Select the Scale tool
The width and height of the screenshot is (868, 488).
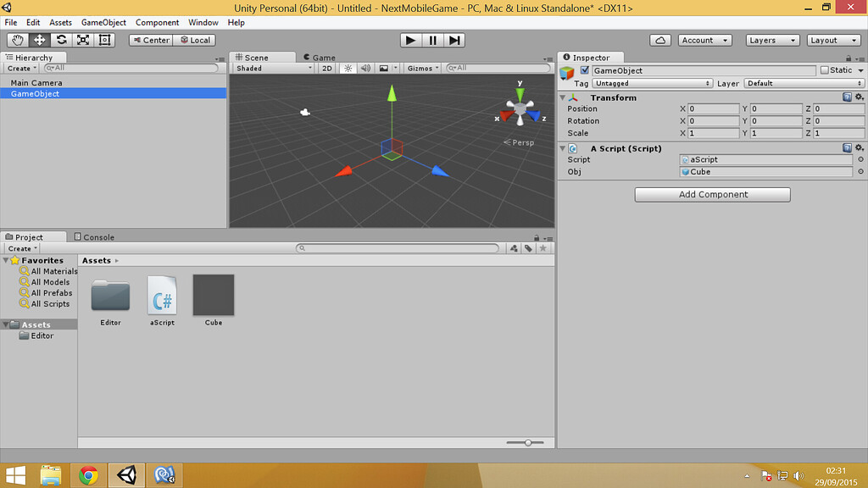point(82,40)
